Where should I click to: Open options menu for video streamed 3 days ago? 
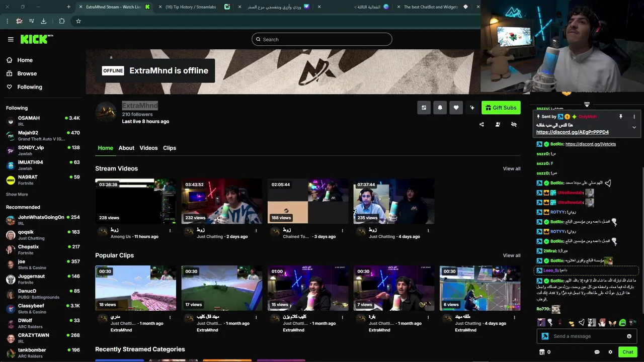(x=342, y=231)
